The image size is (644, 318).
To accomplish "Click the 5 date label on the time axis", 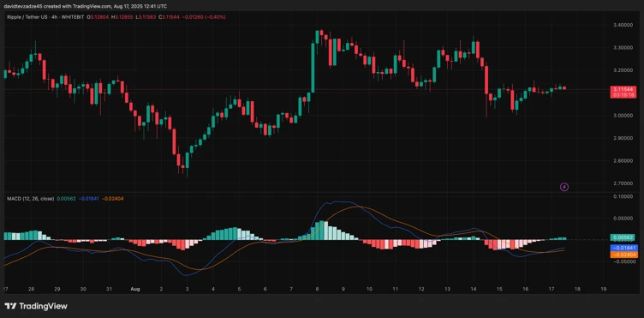I will pos(239,289).
